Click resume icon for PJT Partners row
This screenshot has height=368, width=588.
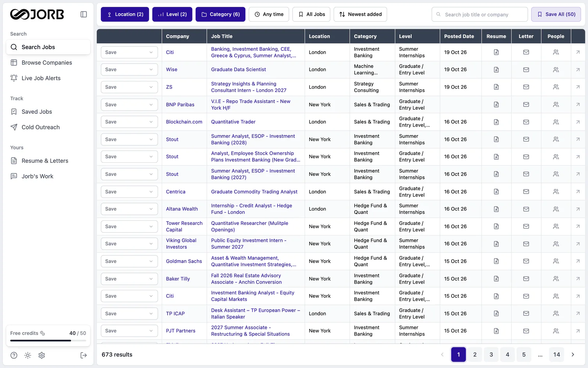coord(496,331)
